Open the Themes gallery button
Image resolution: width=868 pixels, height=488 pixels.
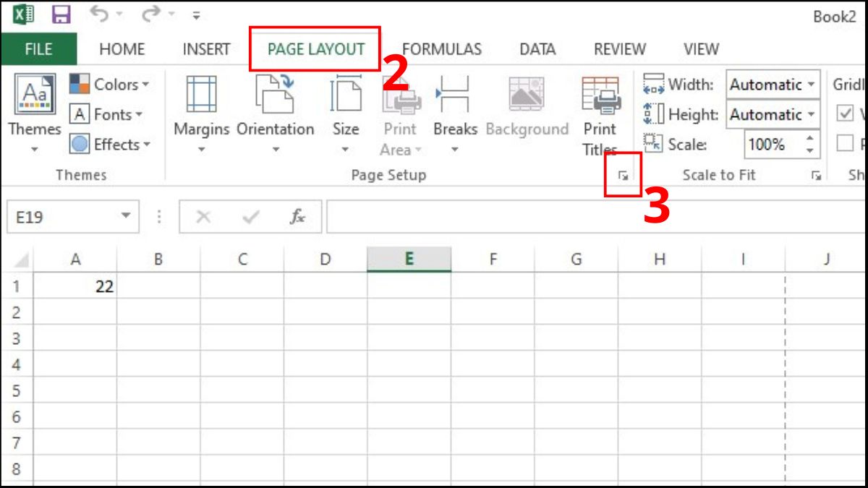pos(34,114)
